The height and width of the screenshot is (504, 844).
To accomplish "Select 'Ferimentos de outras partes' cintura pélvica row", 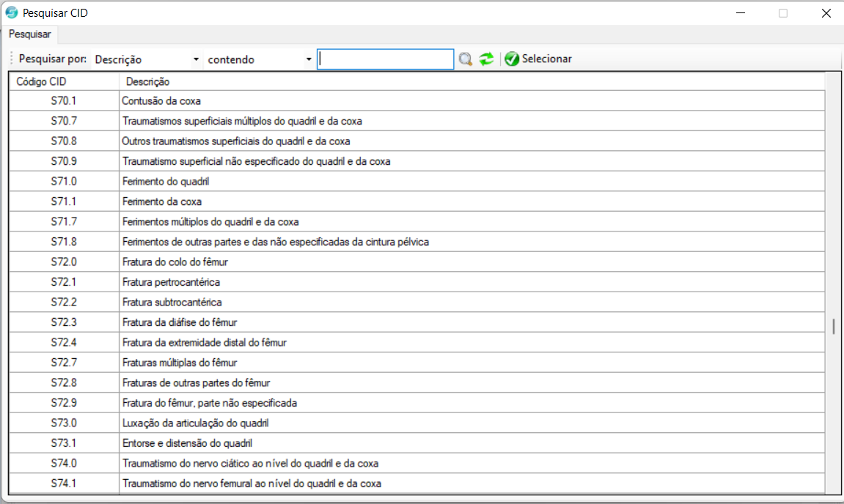I will point(471,242).
